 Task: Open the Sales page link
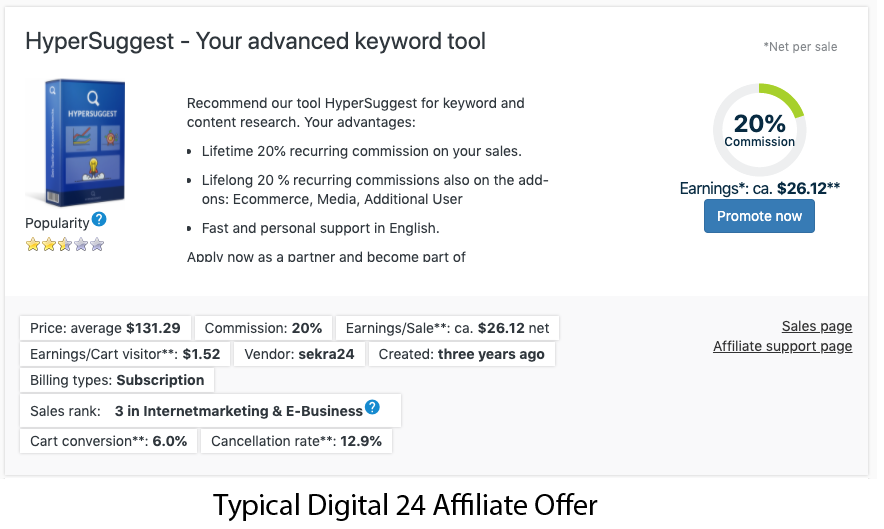point(816,326)
